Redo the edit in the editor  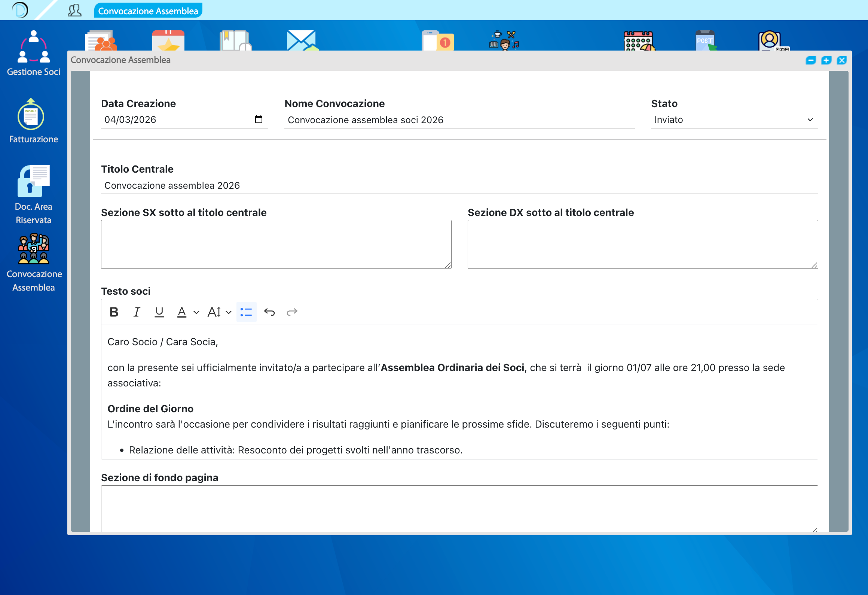coord(292,312)
